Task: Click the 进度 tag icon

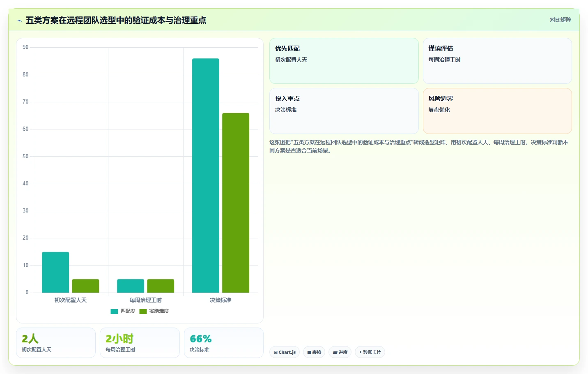Action: pos(335,352)
